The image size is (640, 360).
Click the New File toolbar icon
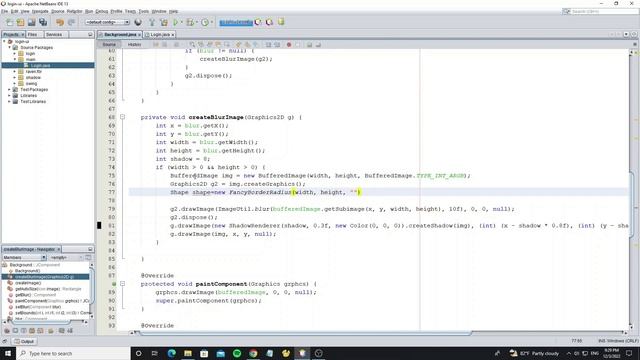(x=9, y=22)
